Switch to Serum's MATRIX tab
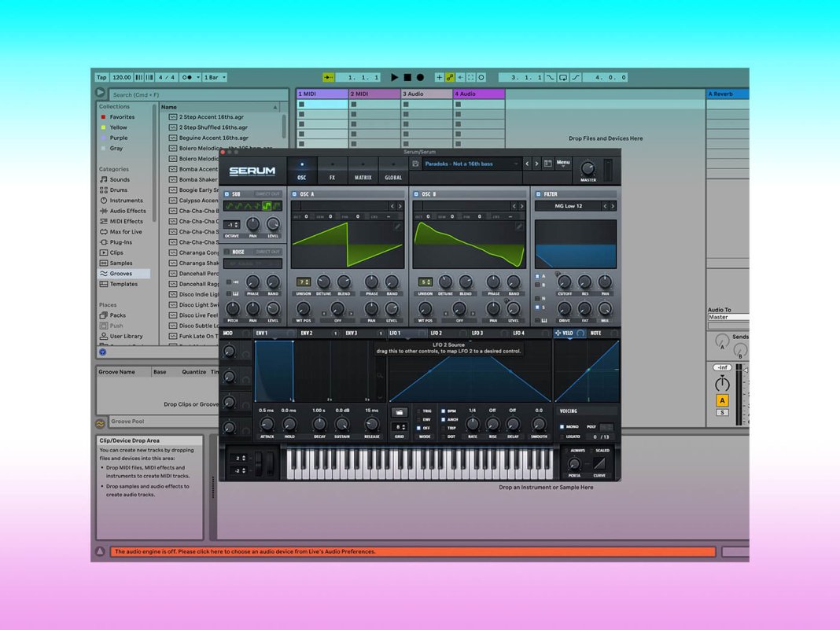Image resolution: width=840 pixels, height=630 pixels. coord(363,171)
